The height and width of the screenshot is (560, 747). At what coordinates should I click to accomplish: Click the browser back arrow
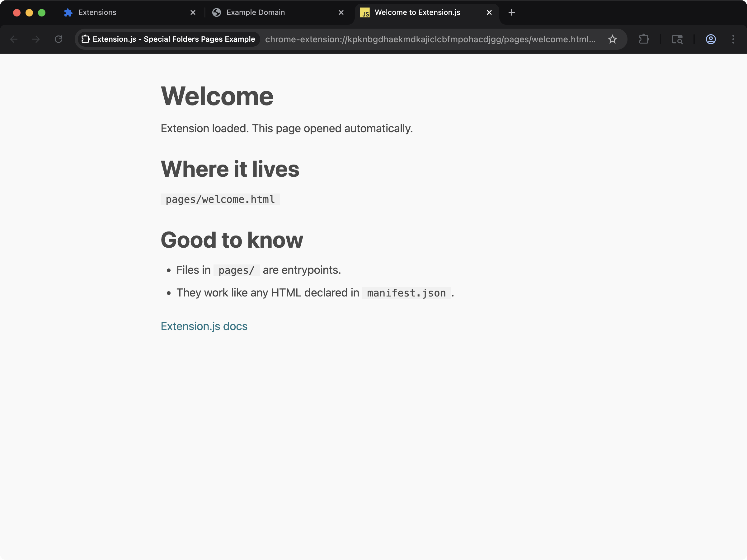[14, 39]
